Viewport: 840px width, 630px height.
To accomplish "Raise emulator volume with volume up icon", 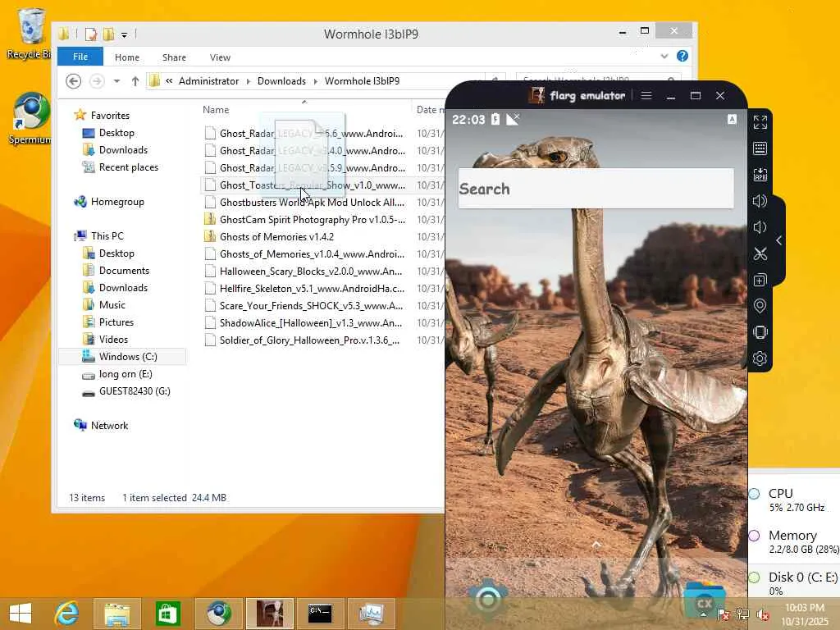I will point(760,201).
